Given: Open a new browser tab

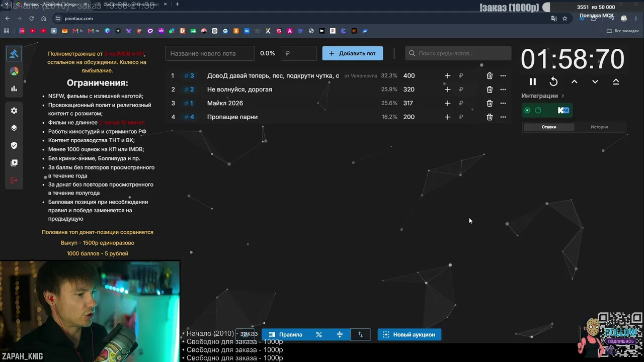Looking at the screenshot, I should (177, 4).
